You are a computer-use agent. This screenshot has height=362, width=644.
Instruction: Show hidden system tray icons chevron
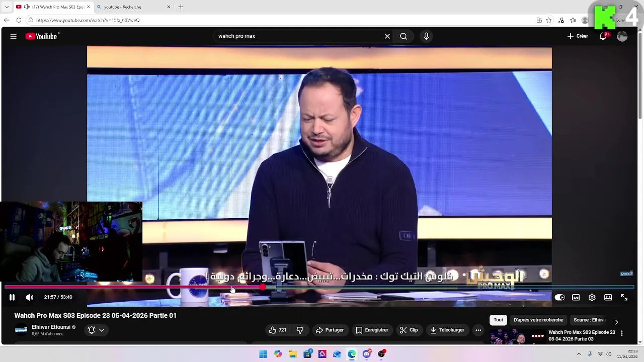point(579,354)
